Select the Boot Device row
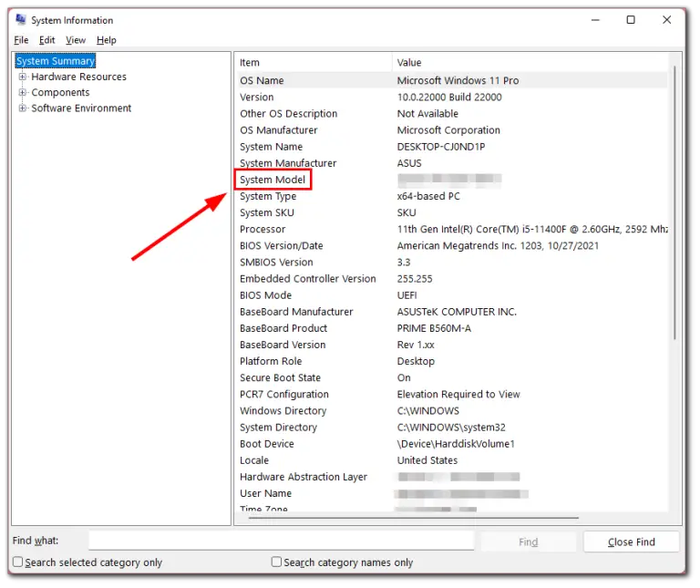 (452, 444)
